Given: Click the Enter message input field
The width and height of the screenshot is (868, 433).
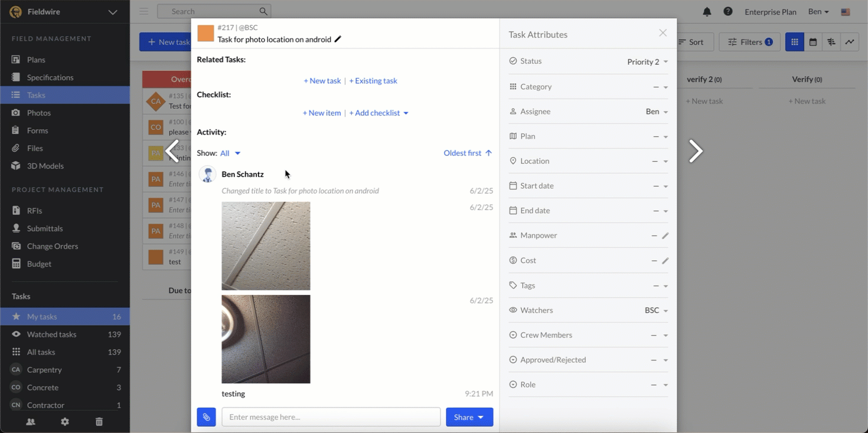Looking at the screenshot, I should click(331, 417).
